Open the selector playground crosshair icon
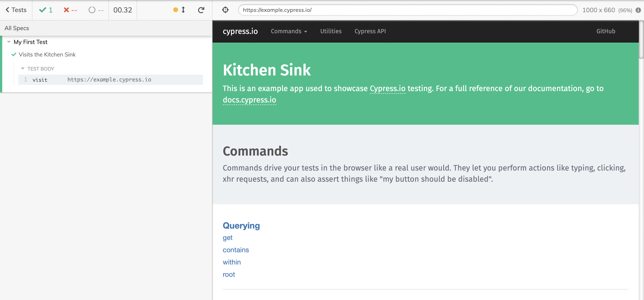The width and height of the screenshot is (644, 300). point(225,10)
